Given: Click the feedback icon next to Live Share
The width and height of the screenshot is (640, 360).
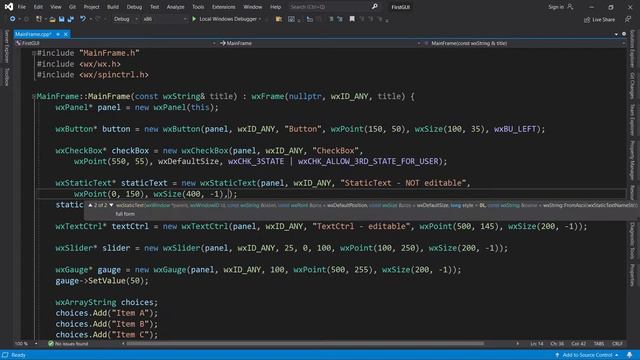Looking at the screenshot, I should click(628, 19).
